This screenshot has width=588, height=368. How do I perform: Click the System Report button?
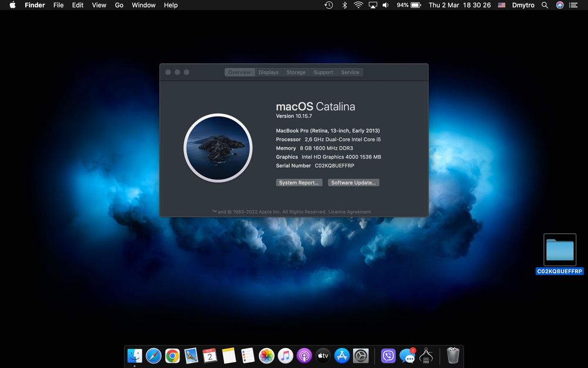(299, 183)
